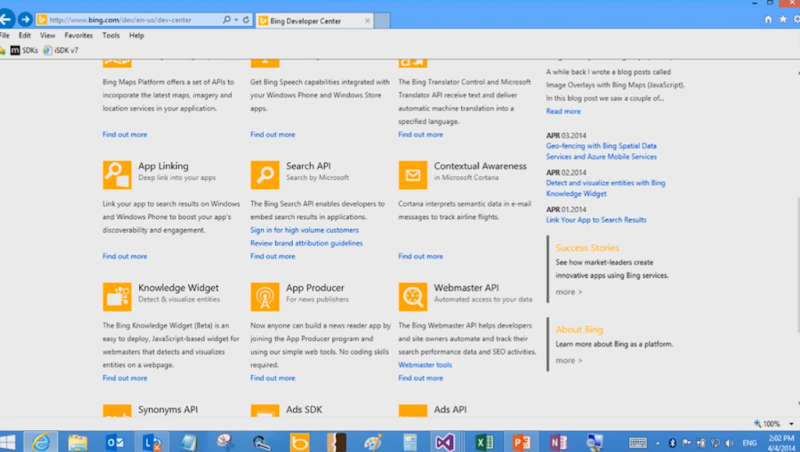Click more under About Bing
The height and width of the screenshot is (452, 800).
(x=568, y=360)
